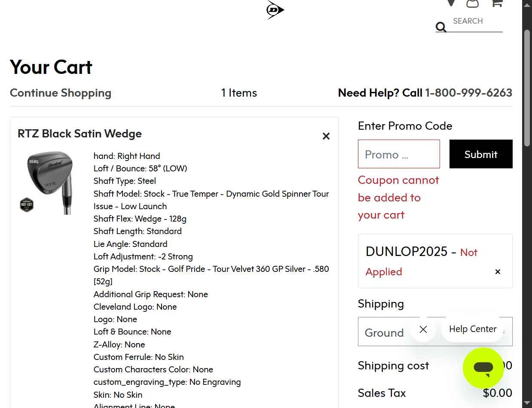Click "Lie Angle: Standard" line
This screenshot has height=408, width=532.
click(131, 244)
